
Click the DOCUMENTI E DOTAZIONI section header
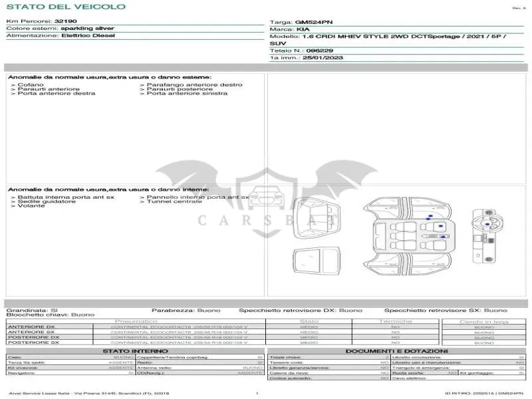(x=396, y=351)
